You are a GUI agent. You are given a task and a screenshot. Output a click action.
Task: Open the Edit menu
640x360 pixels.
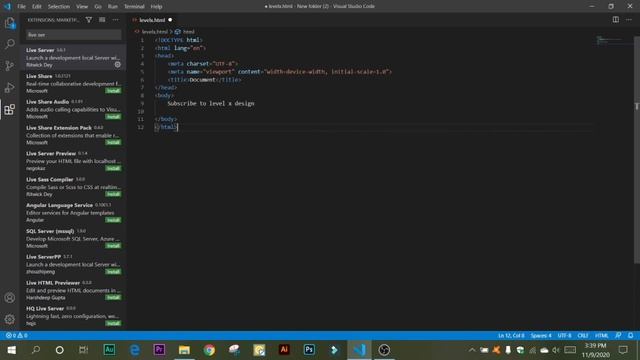pos(37,7)
